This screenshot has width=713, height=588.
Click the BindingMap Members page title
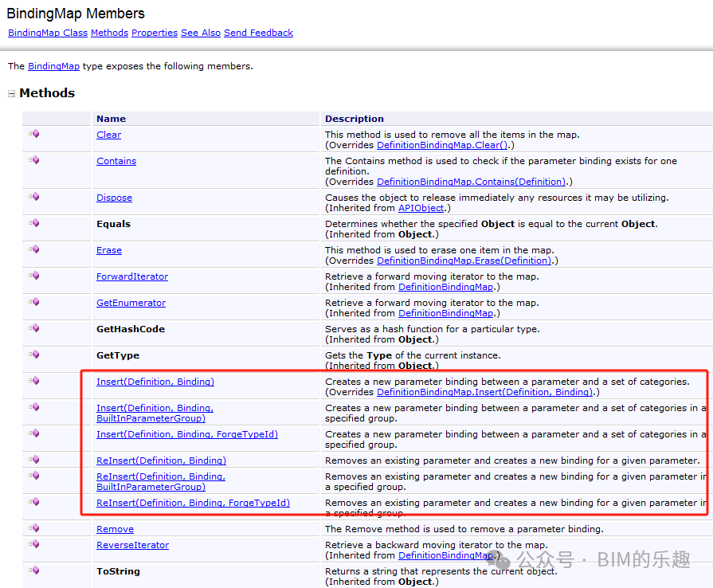coord(76,14)
